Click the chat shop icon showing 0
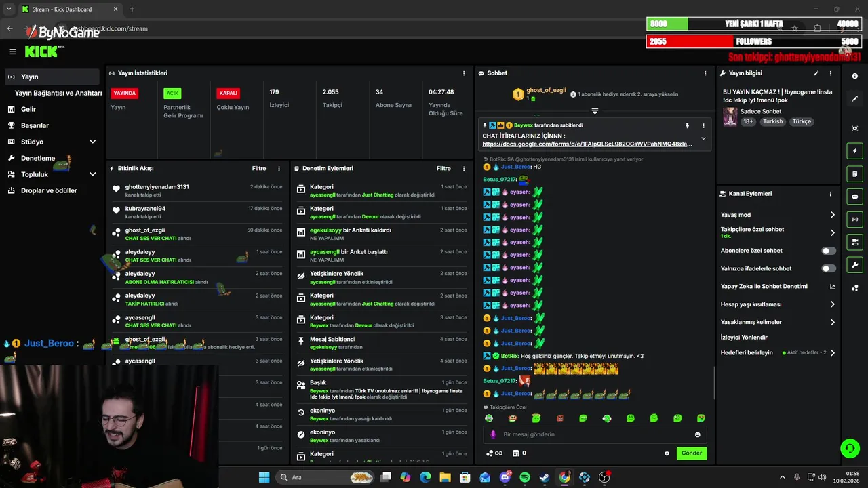The width and height of the screenshot is (868, 488). 519,453
